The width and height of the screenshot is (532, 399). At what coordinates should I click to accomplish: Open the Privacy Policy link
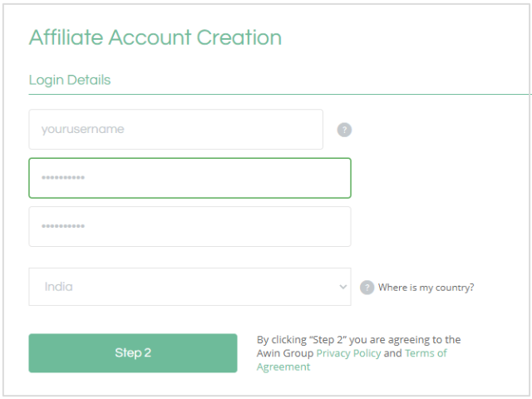[x=348, y=353]
